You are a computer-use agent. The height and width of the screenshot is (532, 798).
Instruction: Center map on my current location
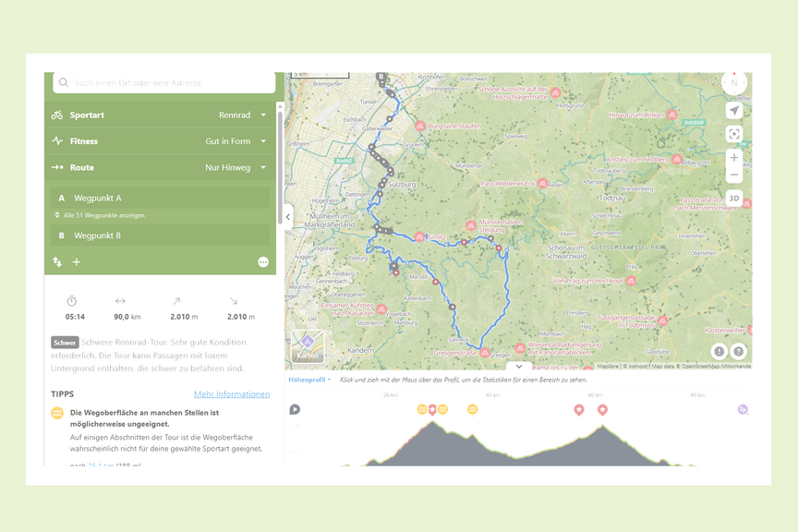pyautogui.click(x=734, y=111)
